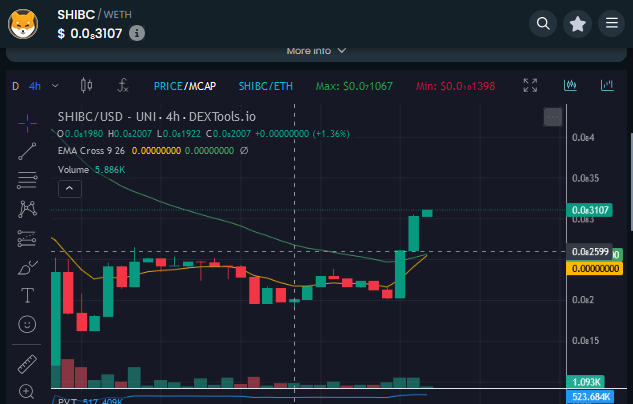
Task: Click the 0.0₈15 price axis tick
Action: tap(585, 341)
